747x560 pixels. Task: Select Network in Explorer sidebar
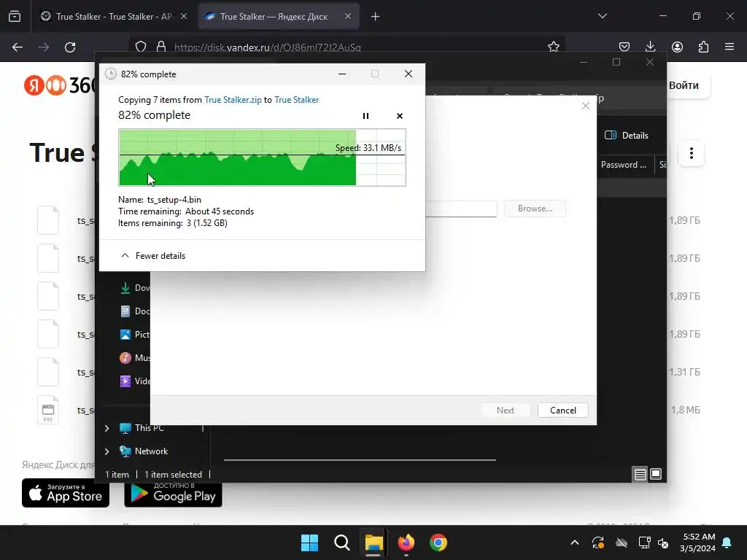pyautogui.click(x=144, y=451)
